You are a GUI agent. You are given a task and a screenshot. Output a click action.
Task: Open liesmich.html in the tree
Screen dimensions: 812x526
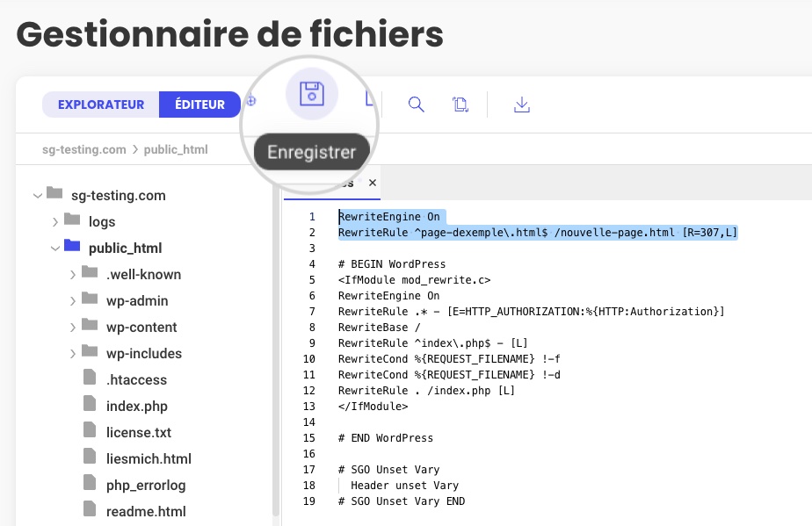pos(149,459)
